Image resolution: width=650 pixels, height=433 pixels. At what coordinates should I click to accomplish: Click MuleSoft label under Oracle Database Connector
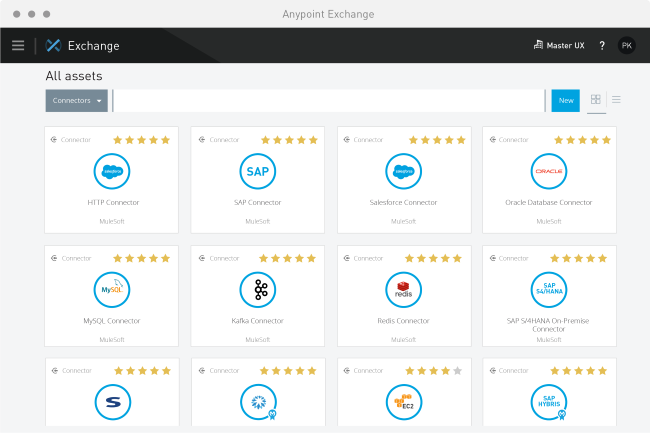coord(549,222)
